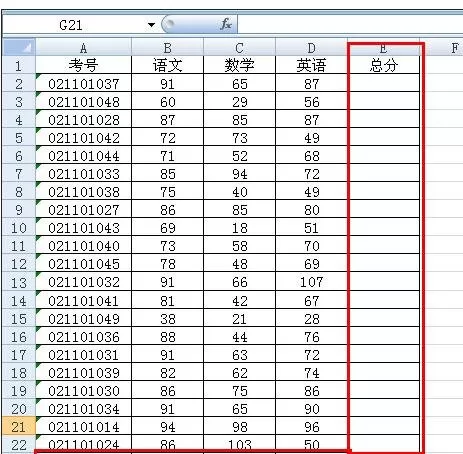
Task: Click cell with exam number 021101014
Action: tap(84, 426)
